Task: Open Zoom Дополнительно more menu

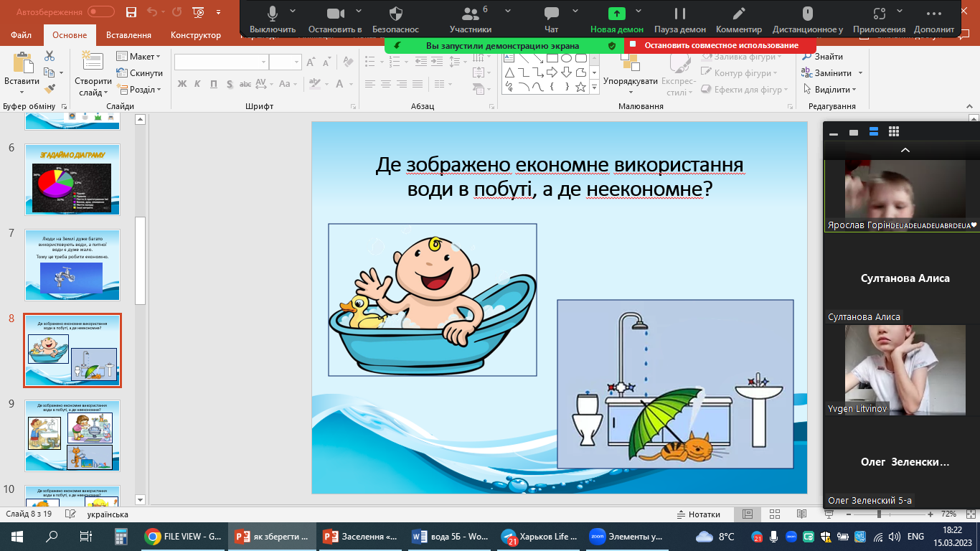Action: pyautogui.click(x=933, y=19)
